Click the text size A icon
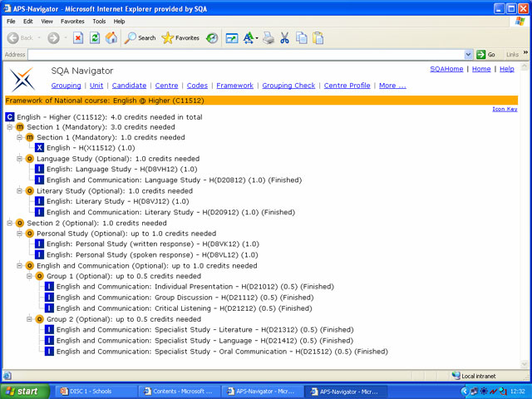 (x=249, y=38)
